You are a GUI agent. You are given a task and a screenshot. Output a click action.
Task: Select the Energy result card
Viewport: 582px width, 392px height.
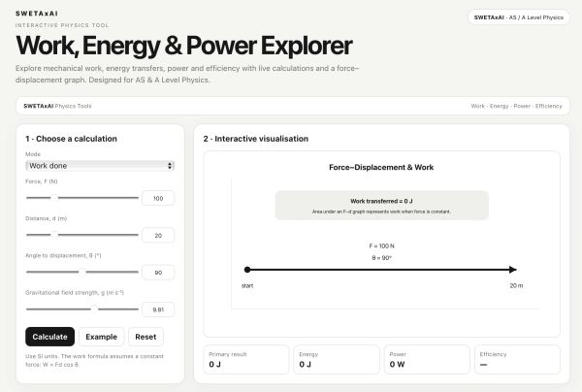click(x=337, y=360)
